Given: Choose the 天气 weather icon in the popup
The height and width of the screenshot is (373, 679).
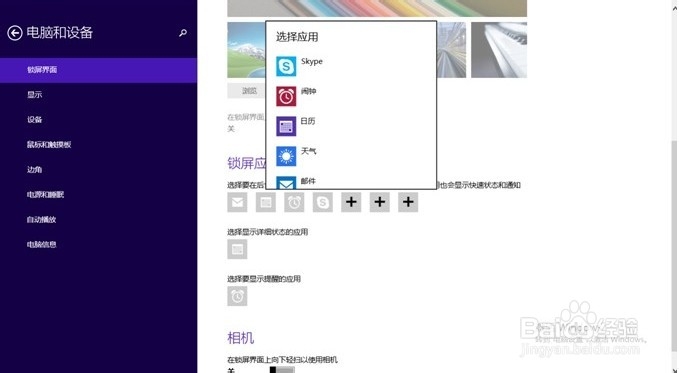Looking at the screenshot, I should pos(286,156).
